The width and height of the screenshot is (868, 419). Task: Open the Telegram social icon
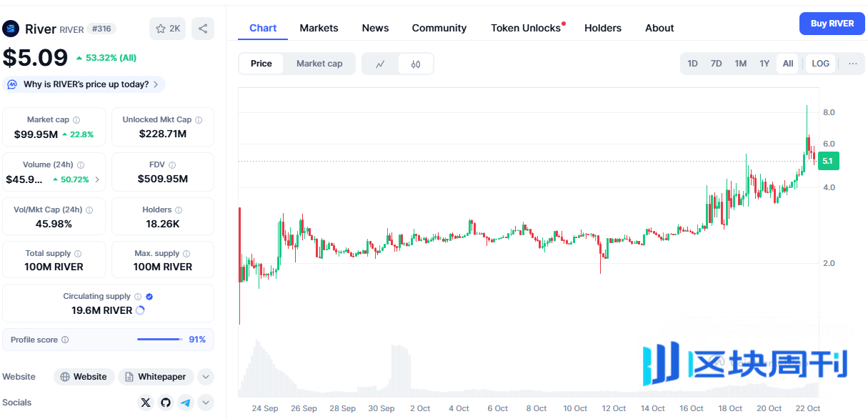tap(186, 403)
